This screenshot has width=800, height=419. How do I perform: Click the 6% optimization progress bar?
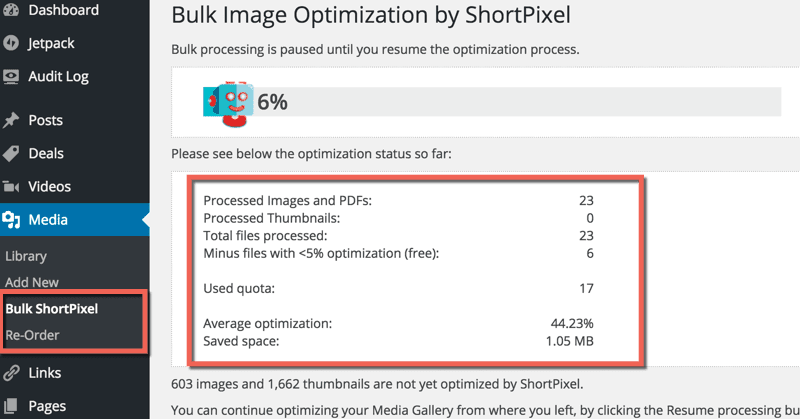520,102
